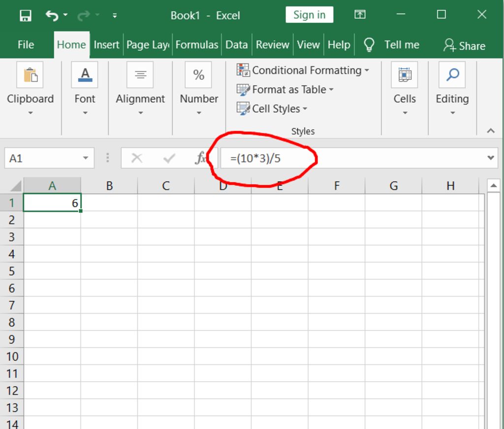This screenshot has height=429, width=504.
Task: Open the Name Box dropdown arrow
Action: tap(86, 158)
